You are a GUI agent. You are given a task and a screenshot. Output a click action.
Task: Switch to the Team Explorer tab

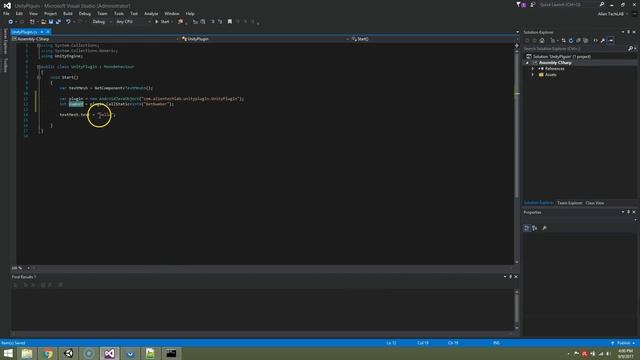pyautogui.click(x=569, y=203)
